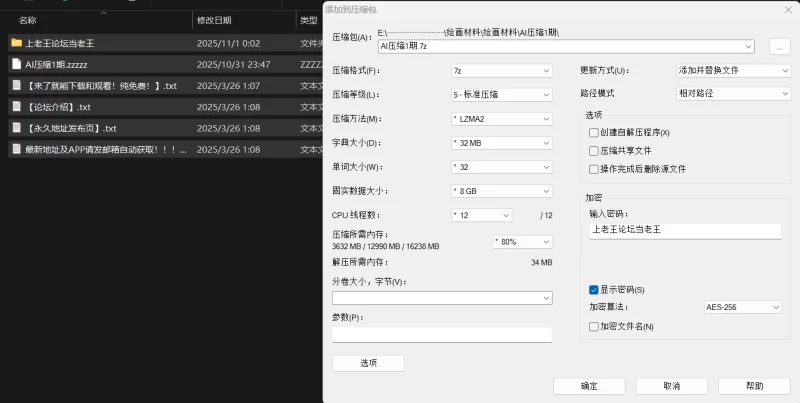Open the 字典大小 32 MB dropdown
Image resolution: width=800 pixels, height=403 pixels.
502,143
